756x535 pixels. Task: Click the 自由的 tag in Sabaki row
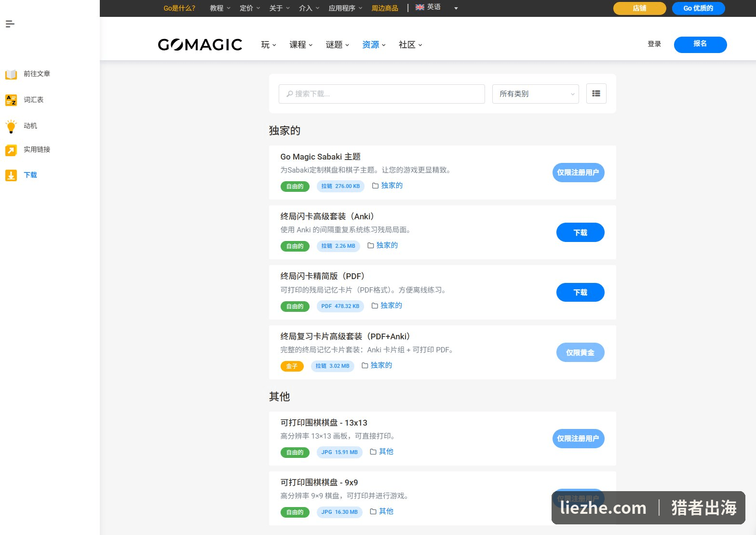pyautogui.click(x=295, y=187)
